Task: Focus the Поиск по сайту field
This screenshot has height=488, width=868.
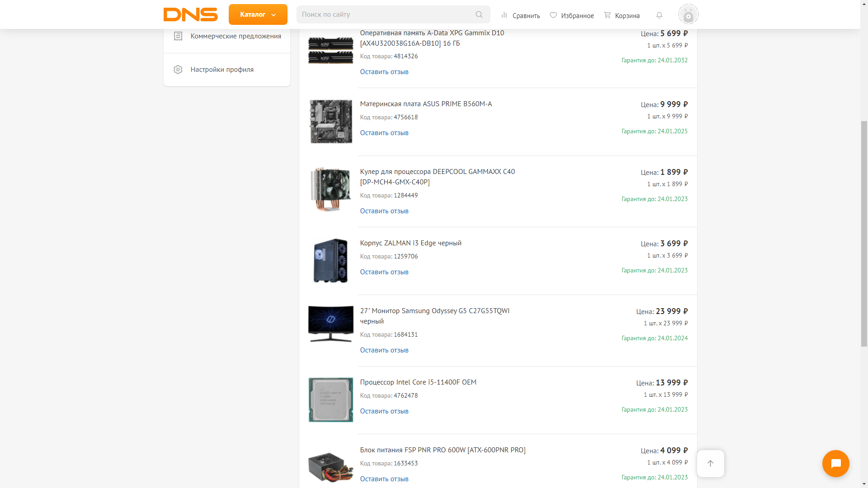Action: 384,14
